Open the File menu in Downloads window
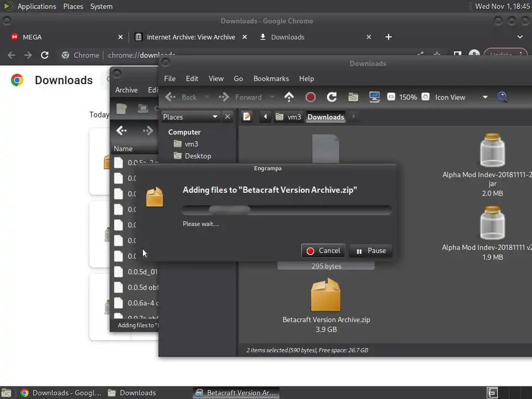Screen dimensions: 532x399 [170, 78]
